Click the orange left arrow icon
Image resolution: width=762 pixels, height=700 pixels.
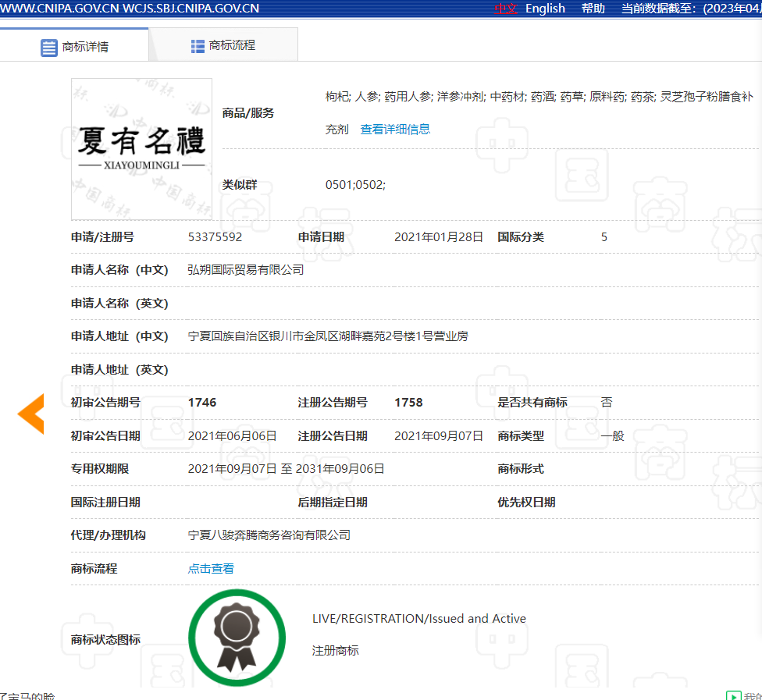coord(31,414)
